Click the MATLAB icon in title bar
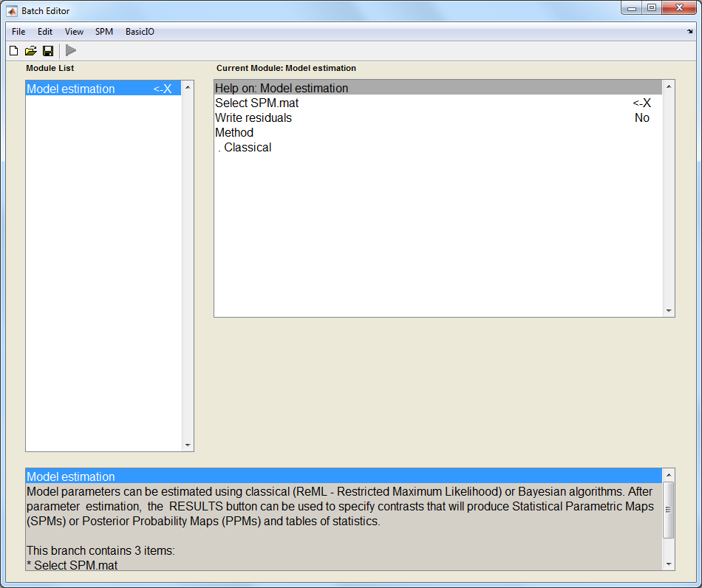This screenshot has height=588, width=702. [12, 11]
